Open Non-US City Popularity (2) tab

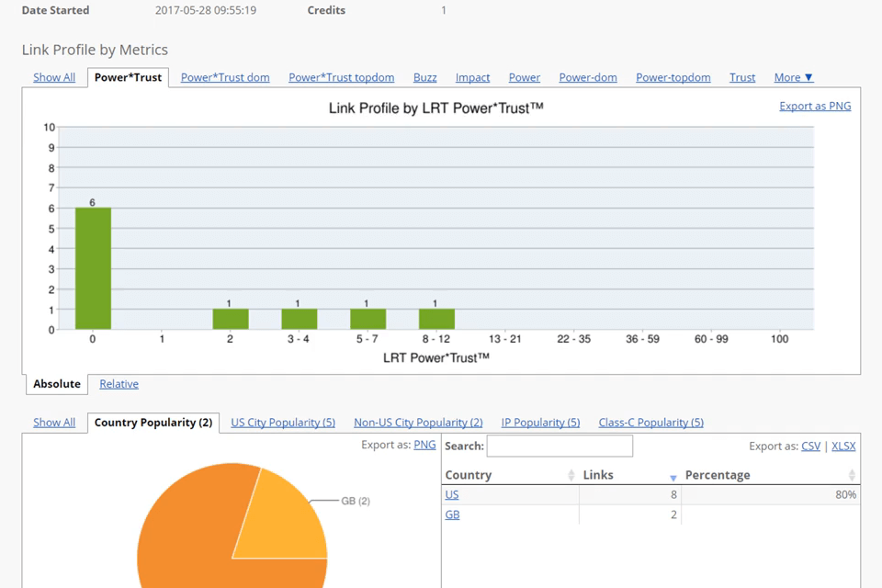[418, 422]
